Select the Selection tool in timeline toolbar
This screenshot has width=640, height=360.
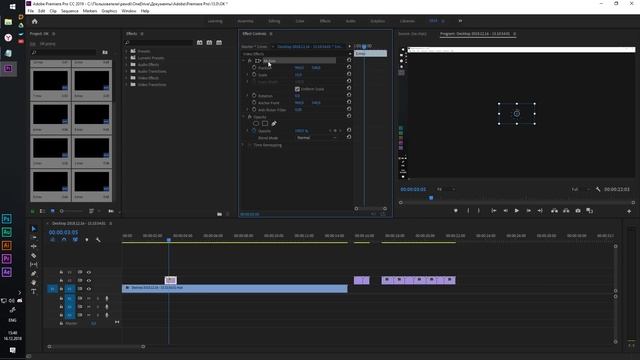pos(34,229)
